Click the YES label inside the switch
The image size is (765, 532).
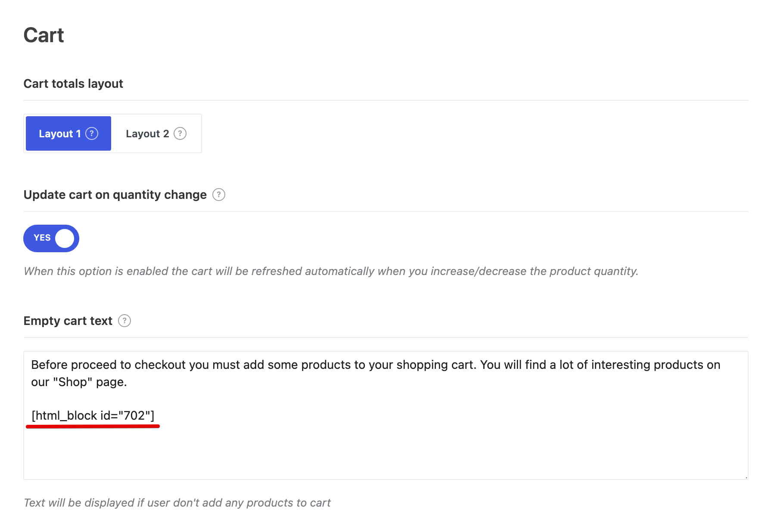[42, 238]
